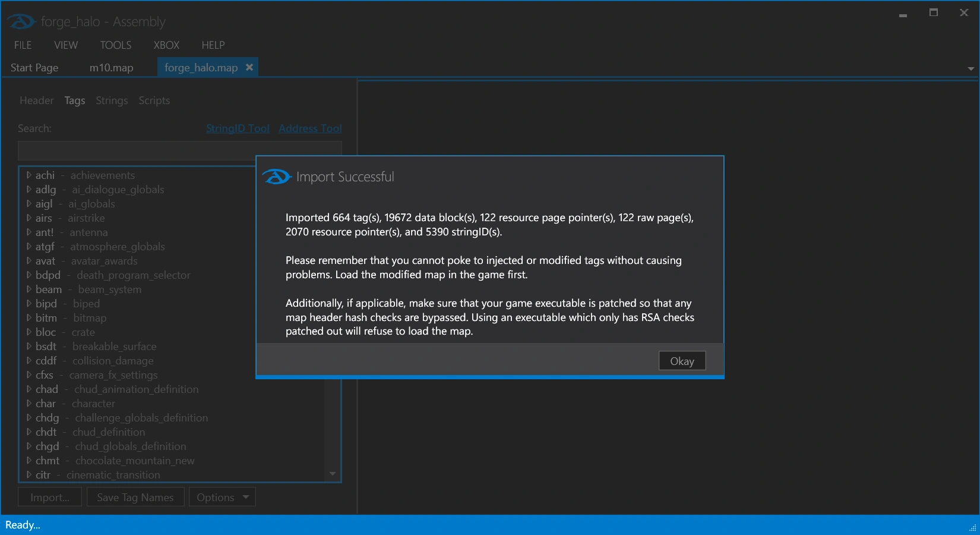Select the death_program_selector tag class row
The width and height of the screenshot is (980, 535).
[113, 275]
